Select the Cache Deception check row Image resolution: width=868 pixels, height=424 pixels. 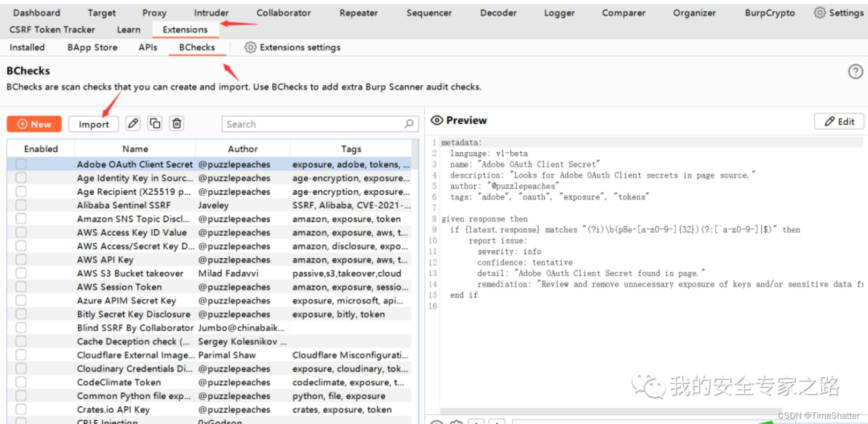(x=209, y=341)
